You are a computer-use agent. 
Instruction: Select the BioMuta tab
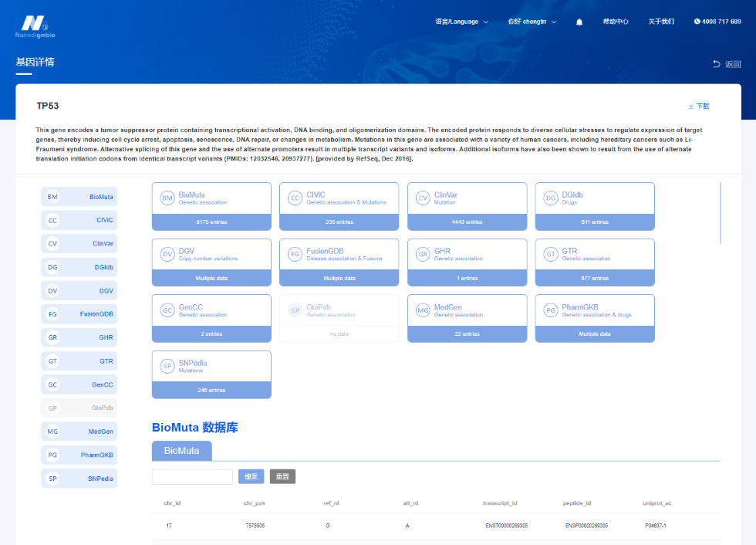click(181, 451)
